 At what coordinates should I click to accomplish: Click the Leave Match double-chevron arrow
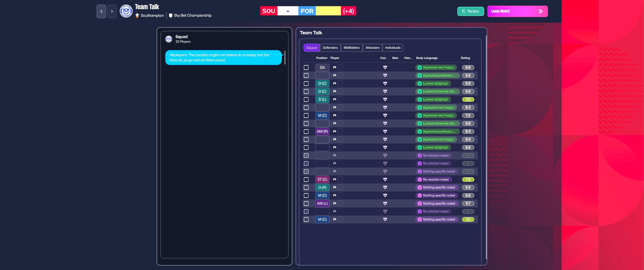coord(540,11)
